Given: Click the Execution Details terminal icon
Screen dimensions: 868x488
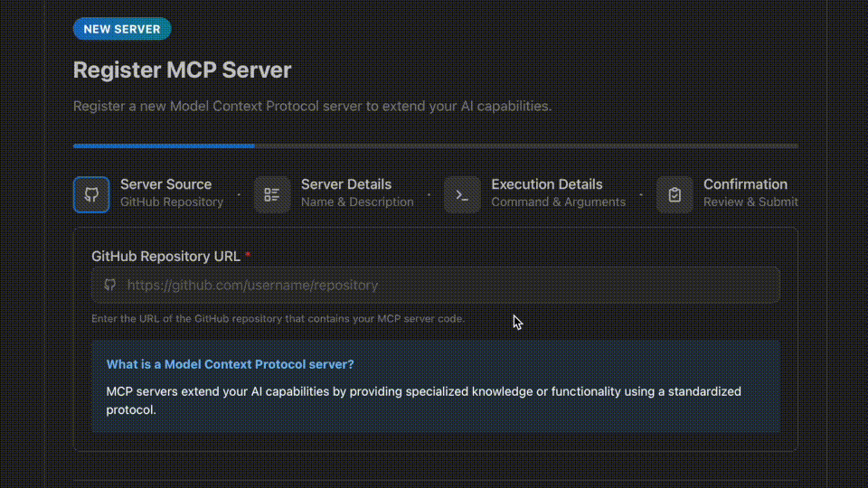Looking at the screenshot, I should [x=462, y=194].
